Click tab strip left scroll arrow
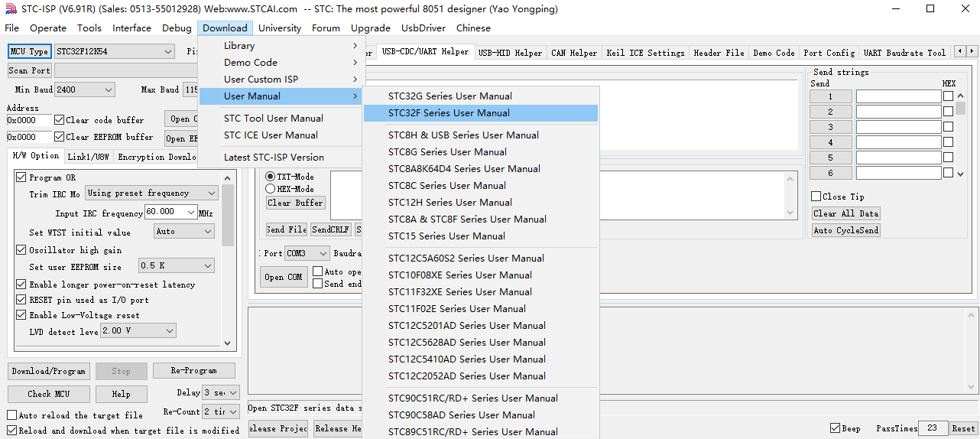This screenshot has height=439, width=980. click(959, 52)
